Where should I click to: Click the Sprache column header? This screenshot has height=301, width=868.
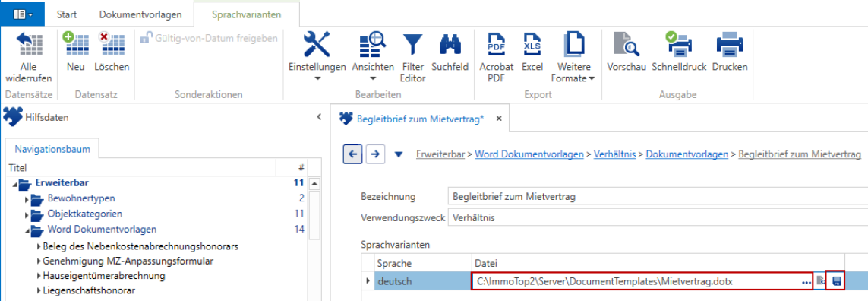tap(422, 263)
